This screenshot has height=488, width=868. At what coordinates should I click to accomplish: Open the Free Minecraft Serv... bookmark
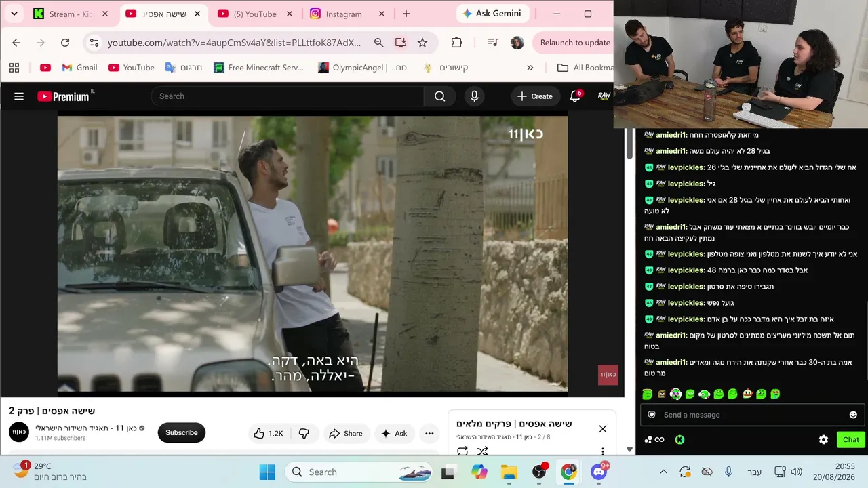pos(258,68)
